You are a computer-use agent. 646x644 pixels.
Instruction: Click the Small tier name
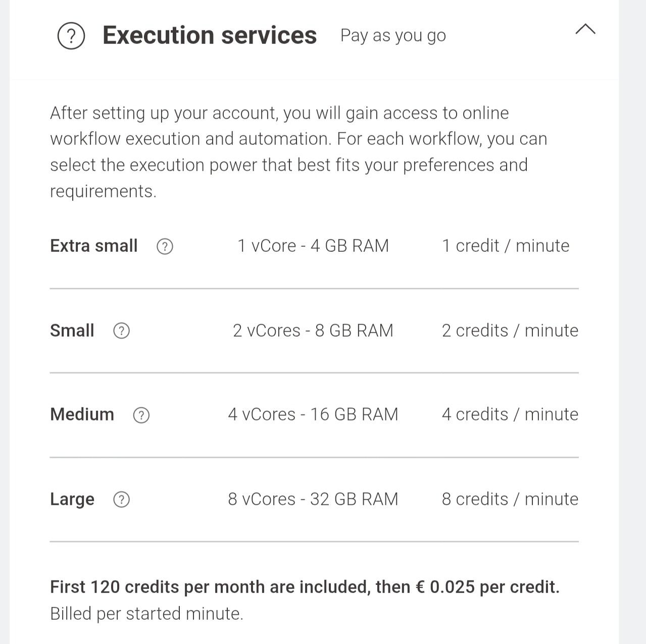pos(72,331)
